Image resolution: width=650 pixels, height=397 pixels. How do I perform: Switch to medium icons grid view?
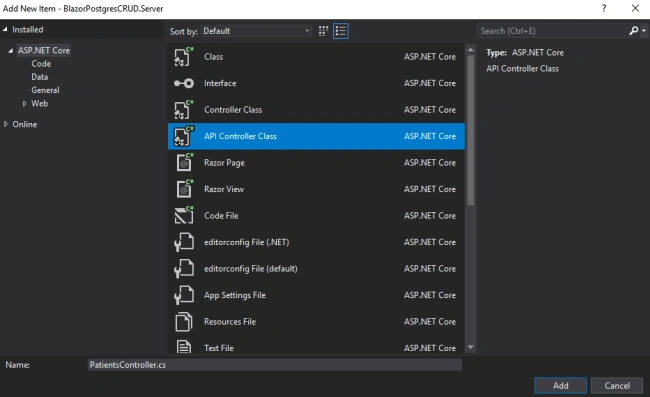(323, 31)
